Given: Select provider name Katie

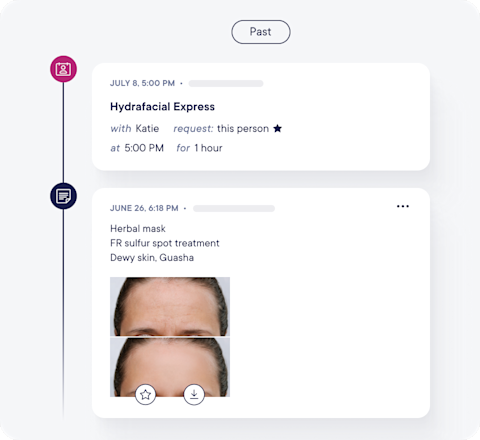Looking at the screenshot, I should [147, 129].
